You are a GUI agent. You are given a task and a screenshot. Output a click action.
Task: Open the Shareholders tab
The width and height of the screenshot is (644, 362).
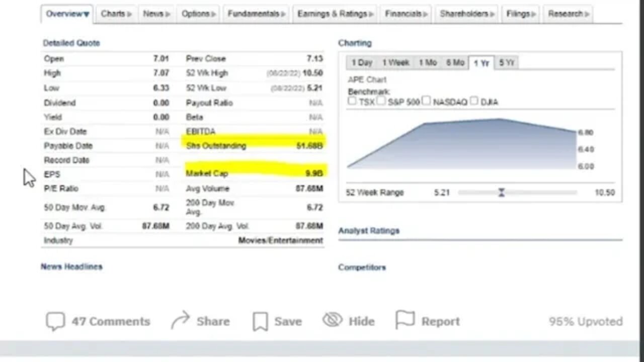click(x=467, y=14)
